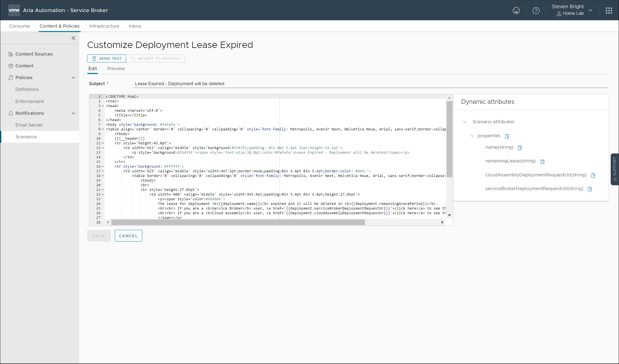Screen dimensions: 619x364
Task: Open the feedback smiley face icon
Action: 516,10
